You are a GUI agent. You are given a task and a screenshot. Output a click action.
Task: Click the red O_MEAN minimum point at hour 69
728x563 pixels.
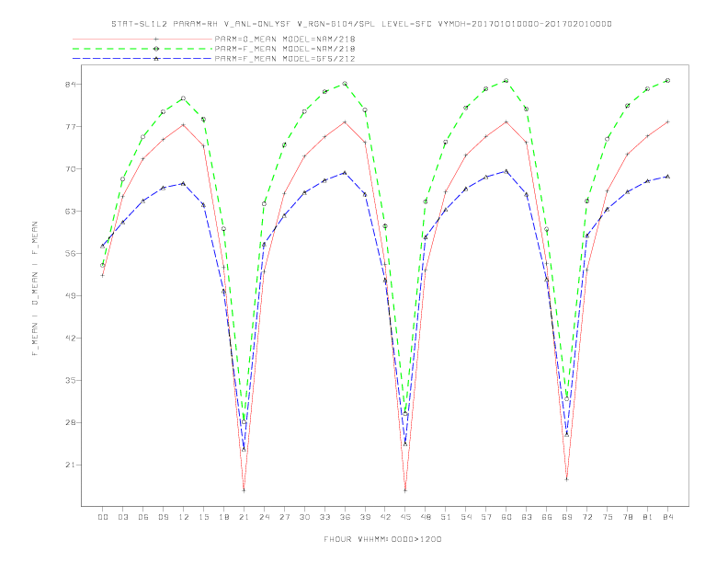[567, 479]
